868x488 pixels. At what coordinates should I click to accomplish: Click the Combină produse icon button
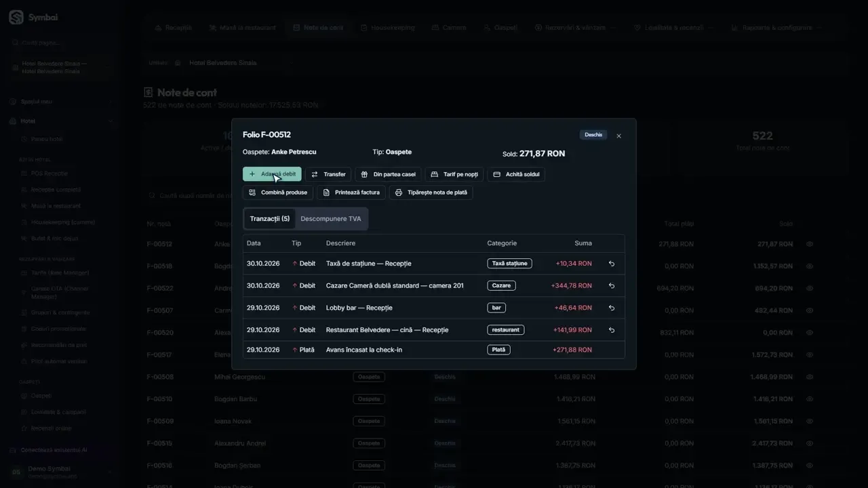click(252, 192)
